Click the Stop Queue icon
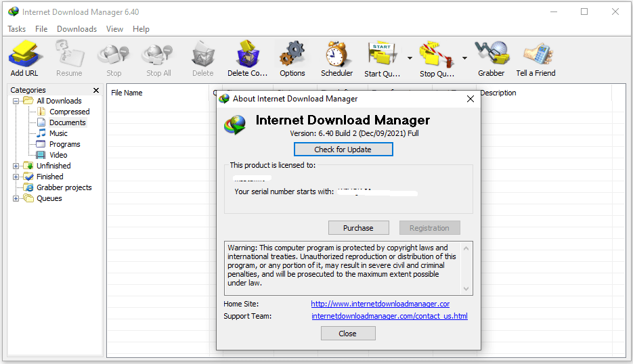Screen dimensions: 633x364 pyautogui.click(x=437, y=53)
